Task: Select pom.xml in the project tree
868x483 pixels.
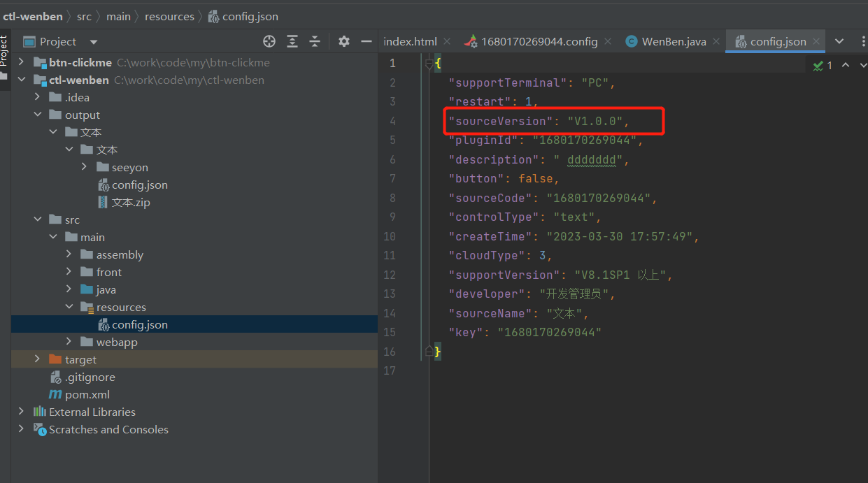Action: [x=87, y=394]
